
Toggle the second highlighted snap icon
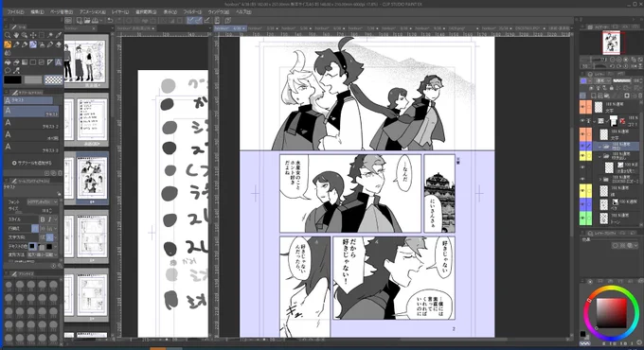[x=198, y=20]
